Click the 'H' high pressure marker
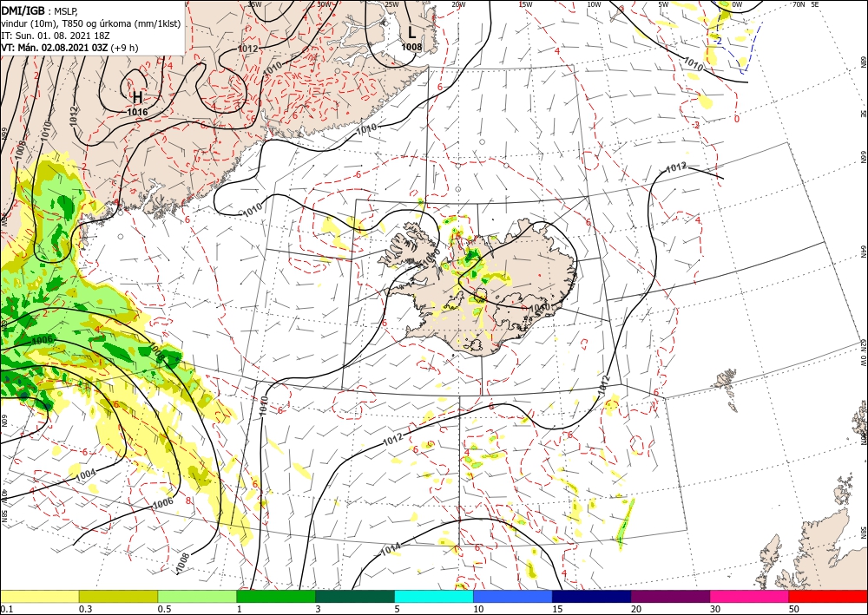This screenshot has width=868, height=615. point(137,98)
